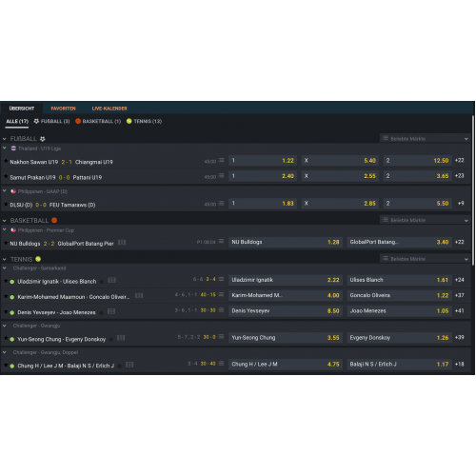Open market list icon for Nakhon Sawan match
Viewport: 476px width, 476px height.
click(221, 160)
